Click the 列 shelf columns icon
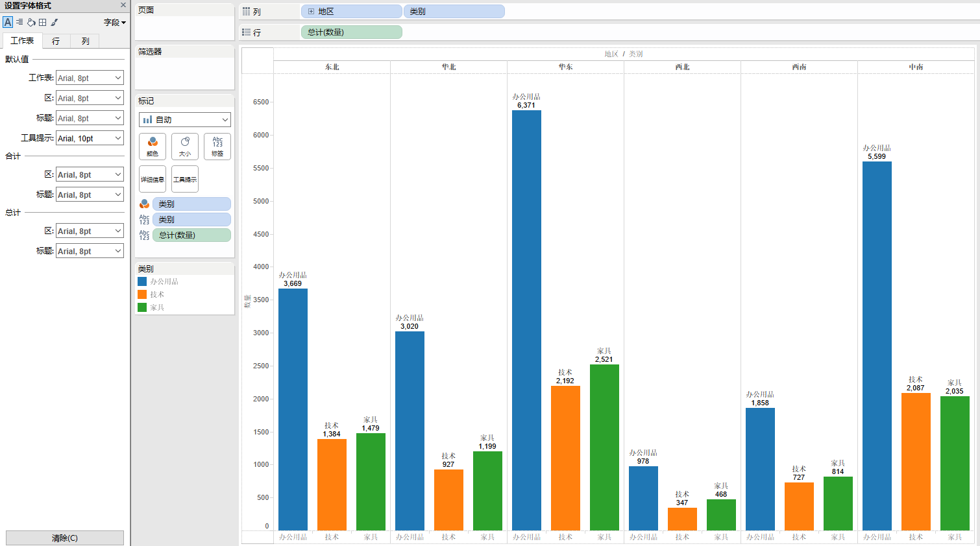This screenshot has height=546, width=980. pyautogui.click(x=247, y=12)
